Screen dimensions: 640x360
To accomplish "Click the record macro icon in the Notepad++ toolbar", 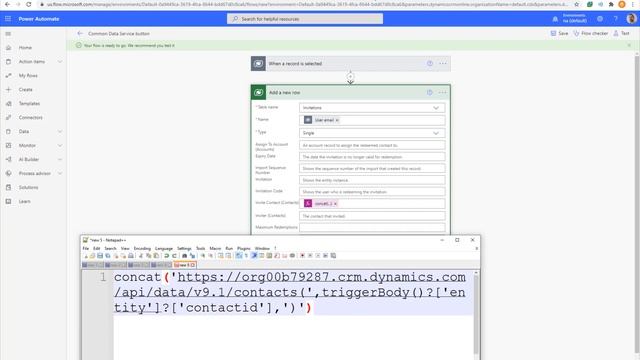I will (x=302, y=256).
